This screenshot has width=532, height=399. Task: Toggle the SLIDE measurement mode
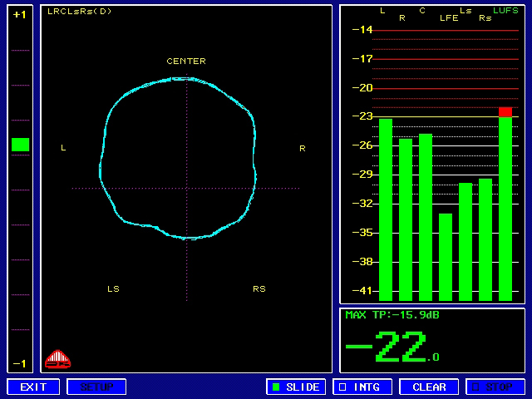(x=295, y=387)
